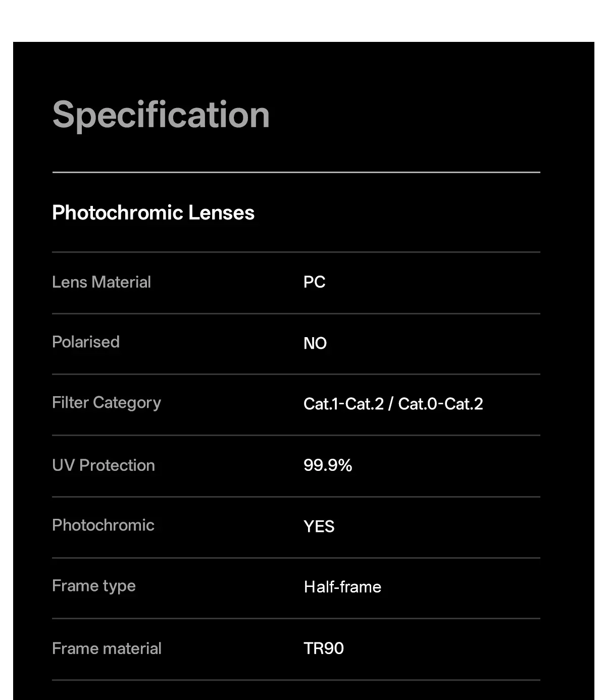This screenshot has height=700, width=606.
Task: Click the Specification heading
Action: coord(161,116)
